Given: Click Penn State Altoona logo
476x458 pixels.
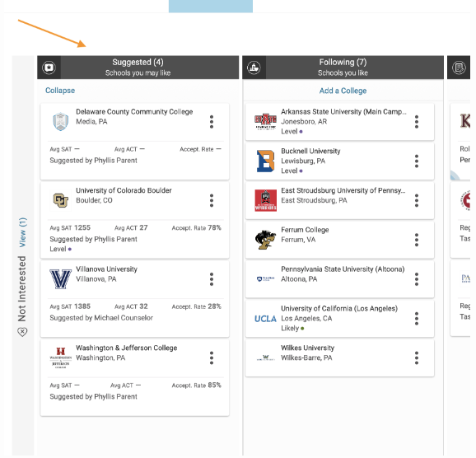Looking at the screenshot, I should (265, 278).
